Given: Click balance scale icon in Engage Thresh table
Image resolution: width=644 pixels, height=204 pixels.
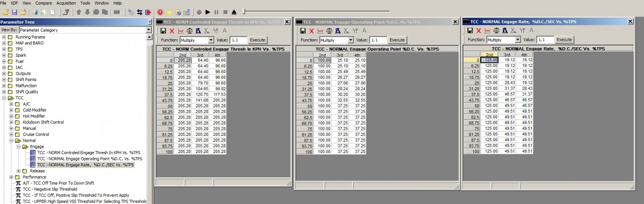Looking at the screenshot, I should [189, 31].
